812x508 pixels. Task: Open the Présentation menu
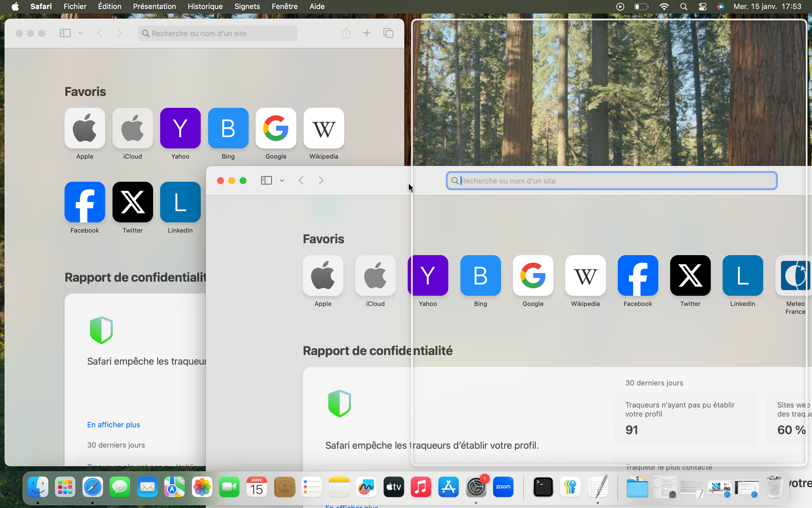pyautogui.click(x=154, y=6)
